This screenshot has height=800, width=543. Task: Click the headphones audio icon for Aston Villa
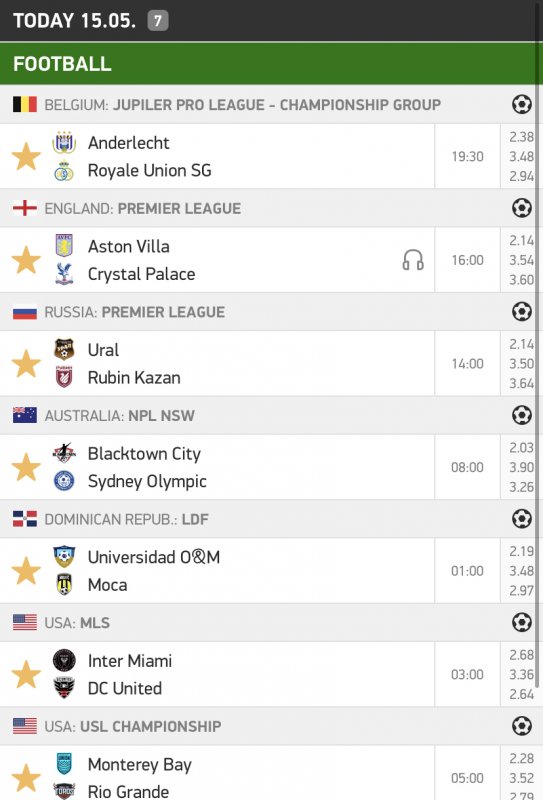click(x=413, y=260)
